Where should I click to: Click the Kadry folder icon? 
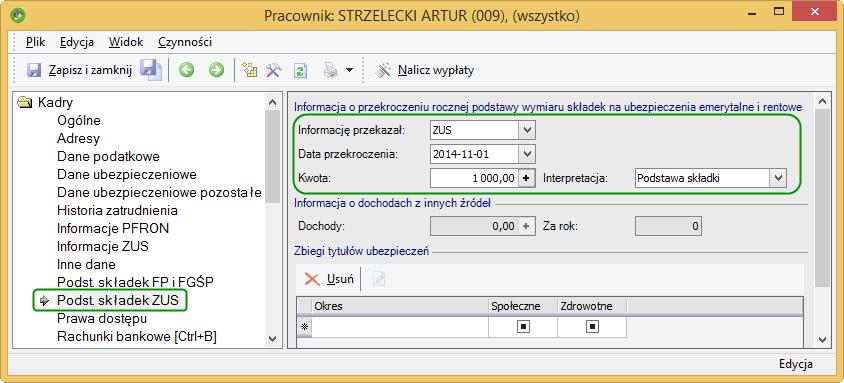click(25, 102)
